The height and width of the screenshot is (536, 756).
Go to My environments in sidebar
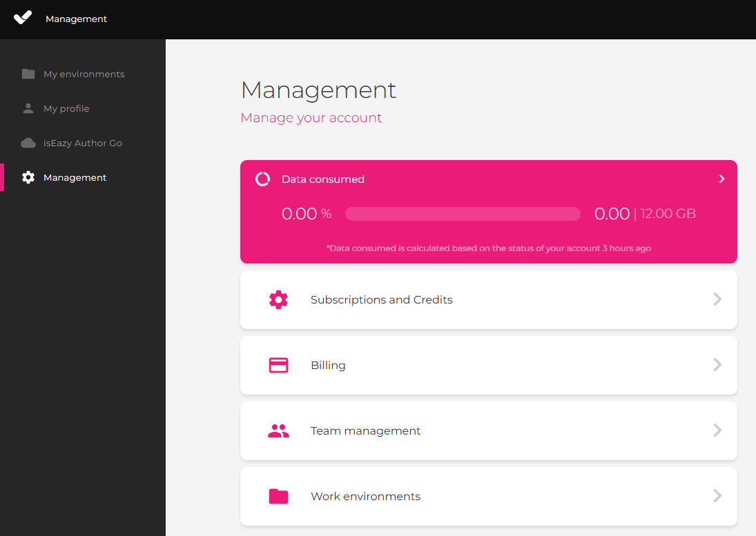point(84,74)
